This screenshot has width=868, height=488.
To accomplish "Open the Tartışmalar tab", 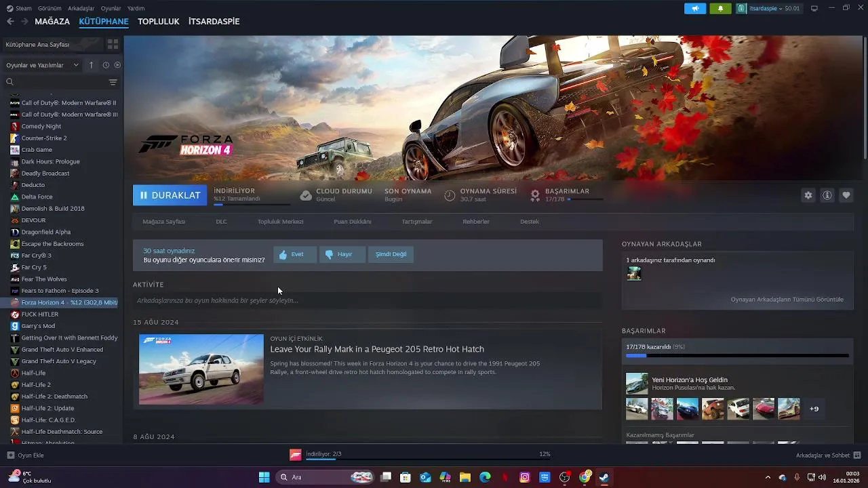I will 417,222.
